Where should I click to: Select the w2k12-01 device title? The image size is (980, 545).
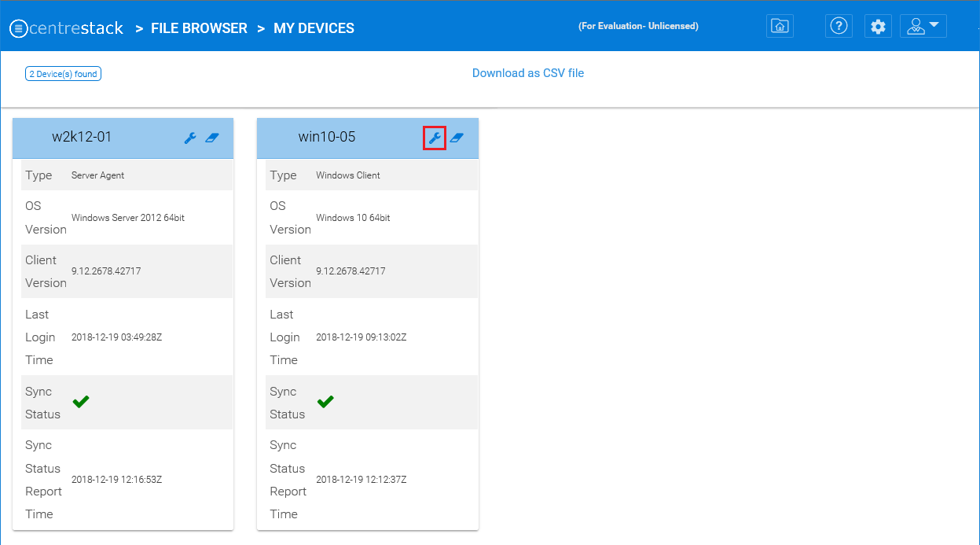click(82, 137)
